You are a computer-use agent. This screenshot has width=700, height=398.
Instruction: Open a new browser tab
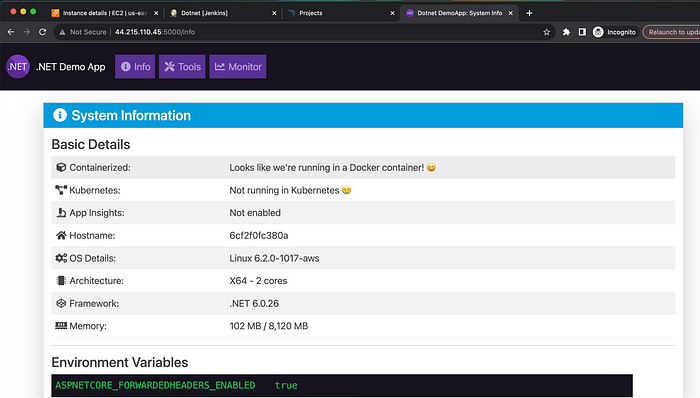point(529,13)
